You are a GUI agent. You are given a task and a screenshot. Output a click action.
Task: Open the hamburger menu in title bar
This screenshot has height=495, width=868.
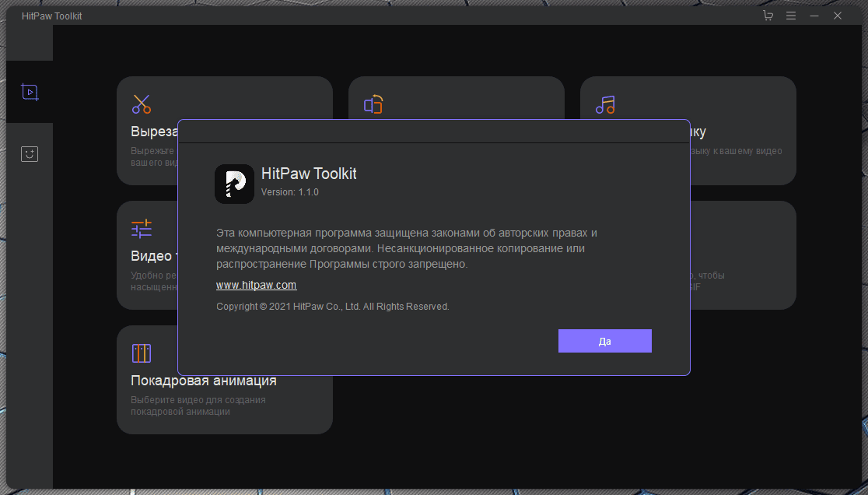pyautogui.click(x=791, y=16)
